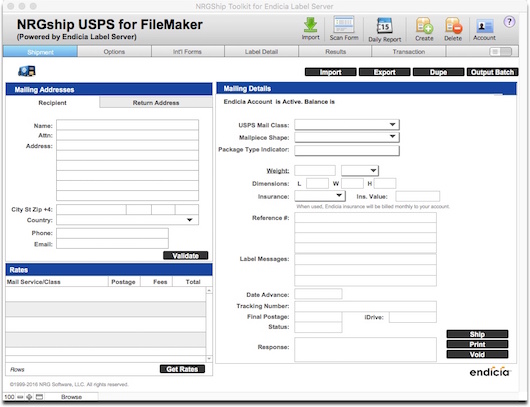Viewport: 530px width, 407px height.
Task: Open the weight unit dropdown
Action: click(360, 170)
